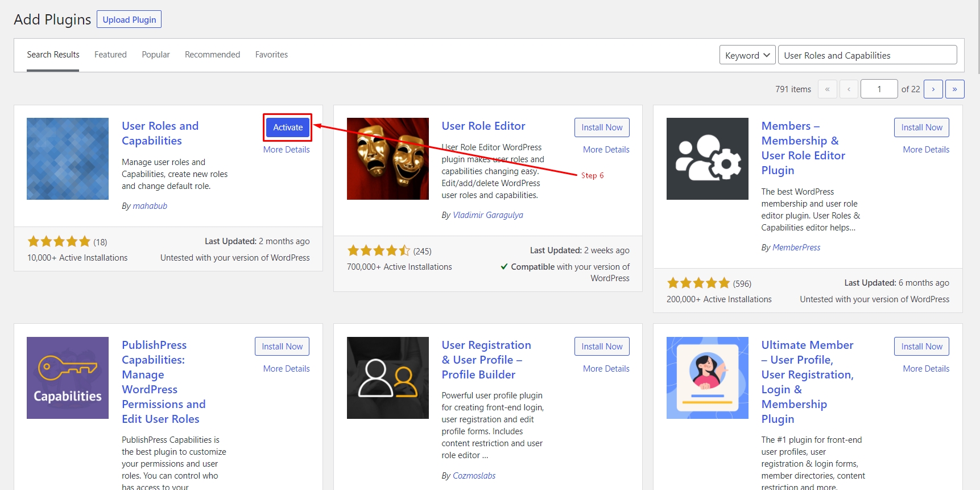Viewport: 980px width, 490px height.
Task: Click the Upload Plugin button
Action: pyautogui.click(x=129, y=19)
